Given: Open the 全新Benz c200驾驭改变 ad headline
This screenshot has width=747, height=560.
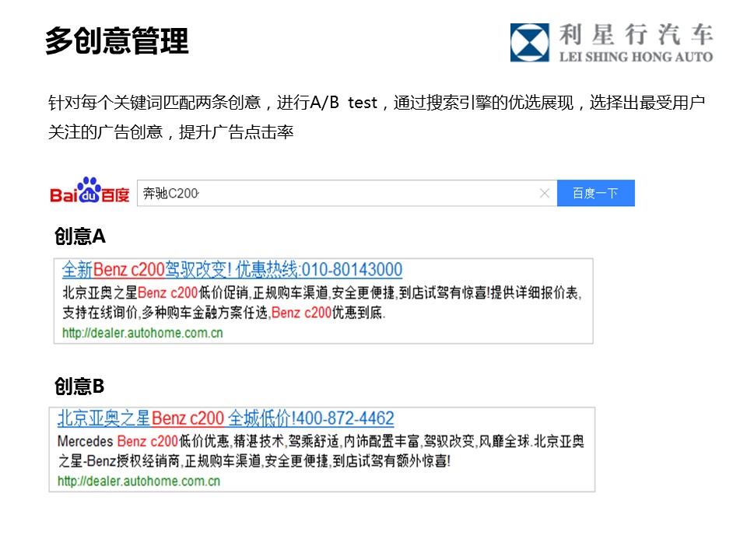Looking at the screenshot, I should [232, 270].
